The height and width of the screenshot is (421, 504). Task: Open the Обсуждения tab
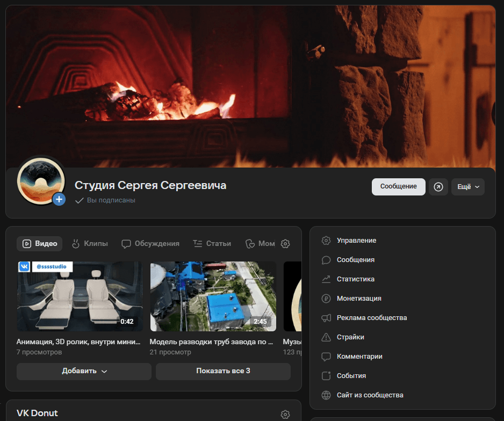150,244
